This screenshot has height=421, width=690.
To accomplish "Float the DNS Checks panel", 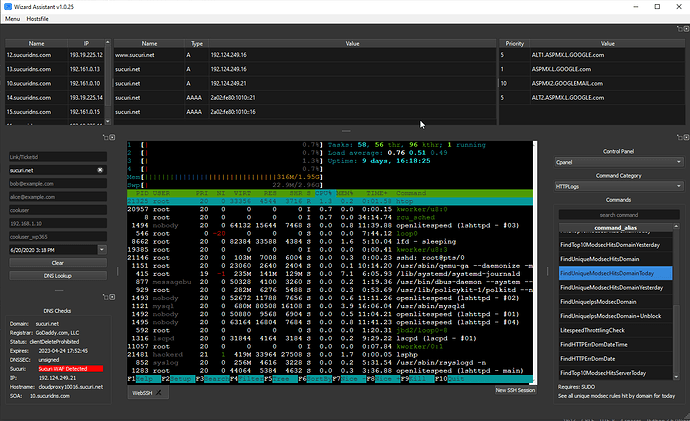I will coord(106,297).
